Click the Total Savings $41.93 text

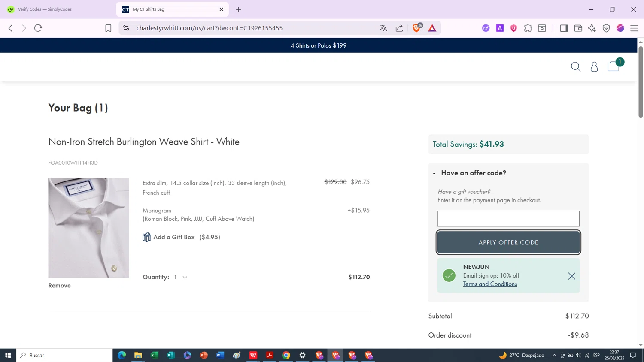tap(468, 144)
